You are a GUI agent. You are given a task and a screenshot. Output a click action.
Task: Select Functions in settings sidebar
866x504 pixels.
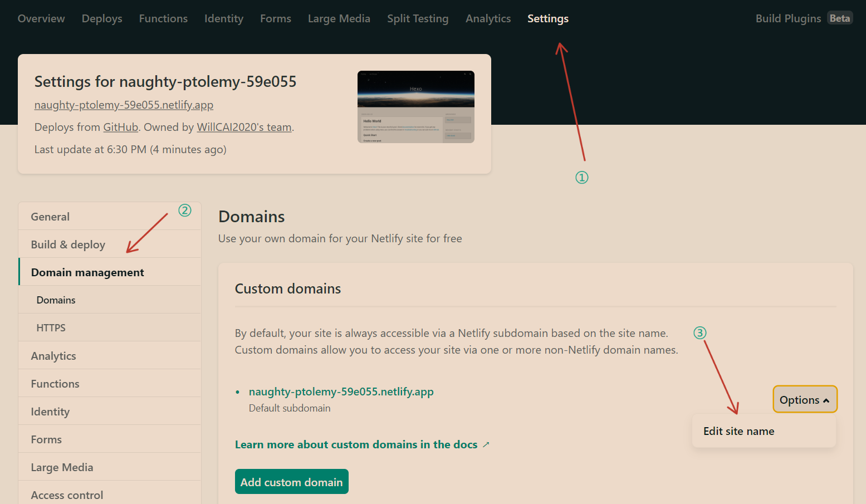(110, 384)
